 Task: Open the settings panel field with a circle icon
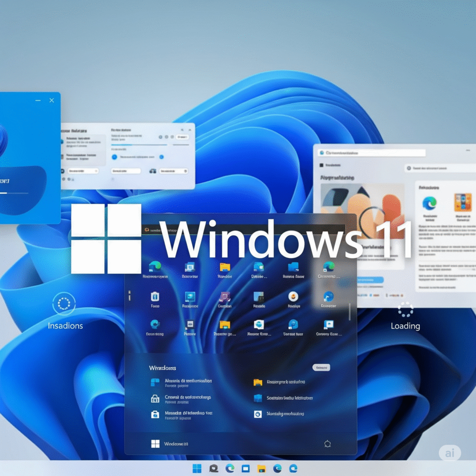click(x=174, y=171)
